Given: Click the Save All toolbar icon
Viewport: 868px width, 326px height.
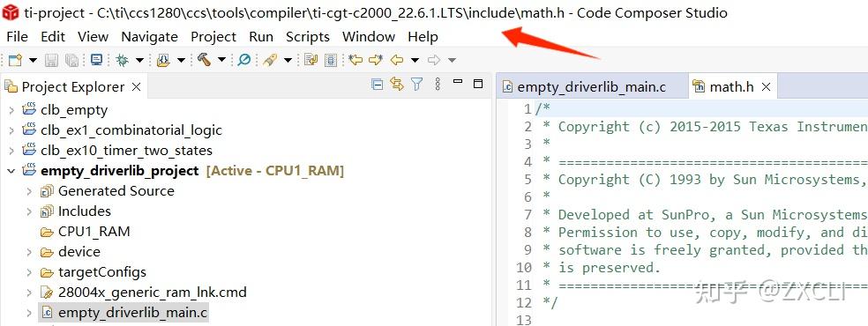Looking at the screenshot, I should pyautogui.click(x=72, y=60).
